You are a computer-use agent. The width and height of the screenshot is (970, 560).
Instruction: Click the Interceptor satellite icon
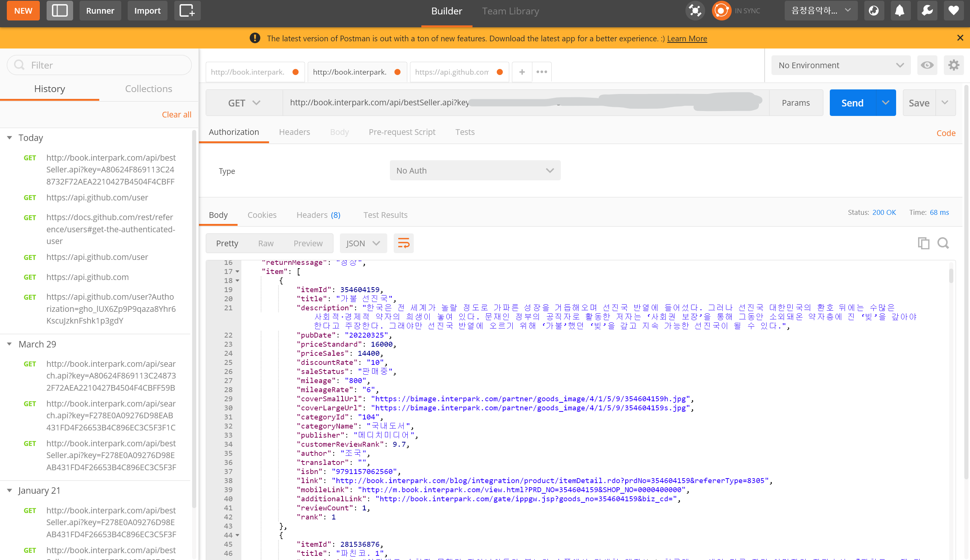pos(695,10)
